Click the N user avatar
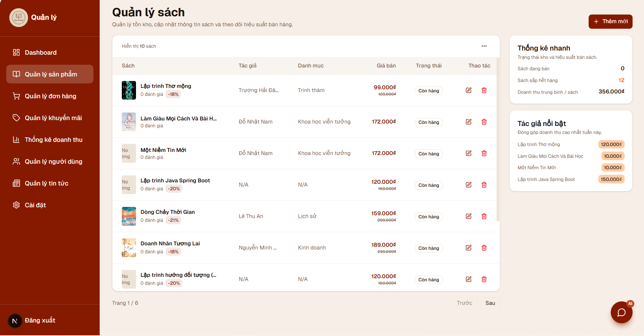 pos(15,321)
